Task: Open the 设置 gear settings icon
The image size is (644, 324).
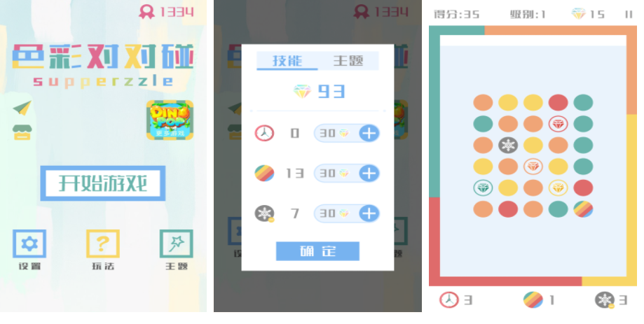Action: [x=29, y=244]
